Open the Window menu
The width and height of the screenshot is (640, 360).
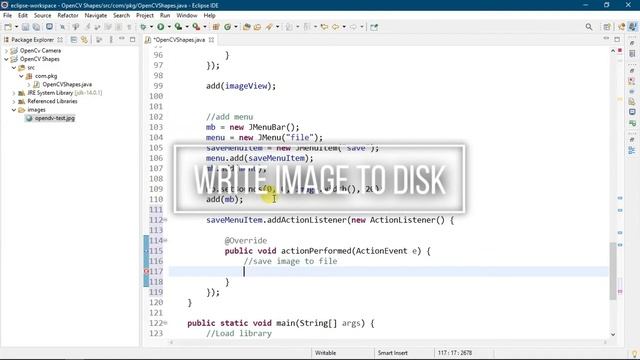pyautogui.click(x=187, y=16)
